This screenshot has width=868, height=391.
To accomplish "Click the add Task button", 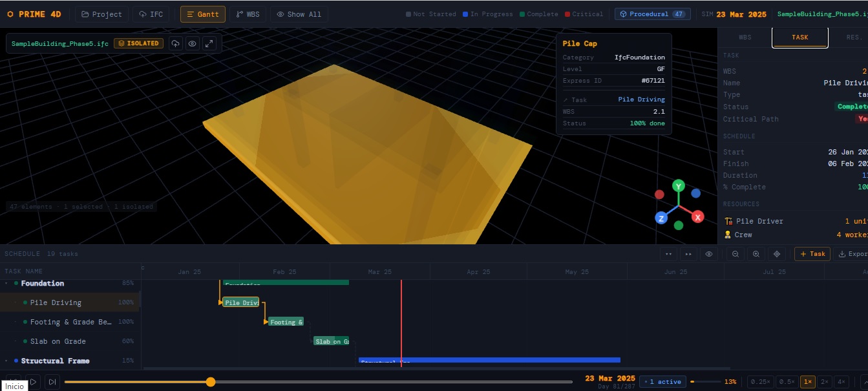I will [812, 254].
